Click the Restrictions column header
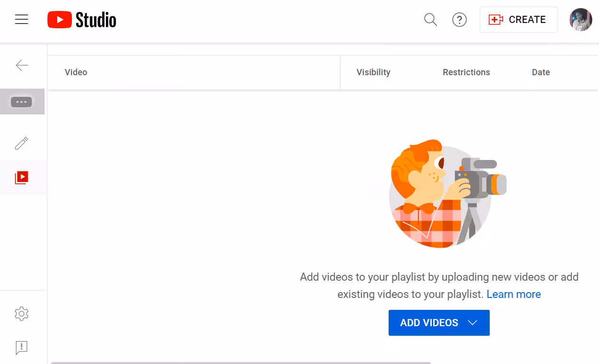This screenshot has height=364, width=599. click(466, 72)
